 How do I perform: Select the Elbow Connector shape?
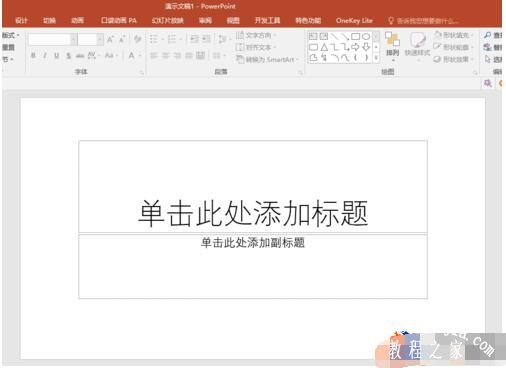334,47
